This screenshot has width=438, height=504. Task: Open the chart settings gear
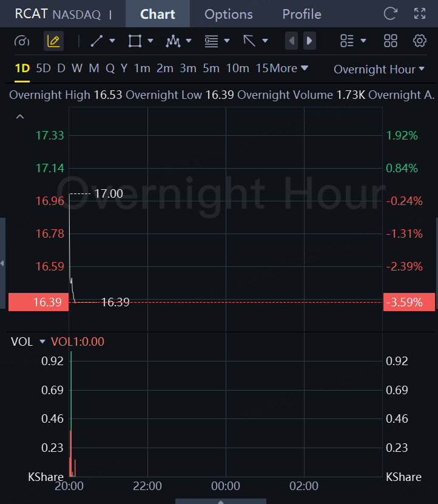point(419,41)
